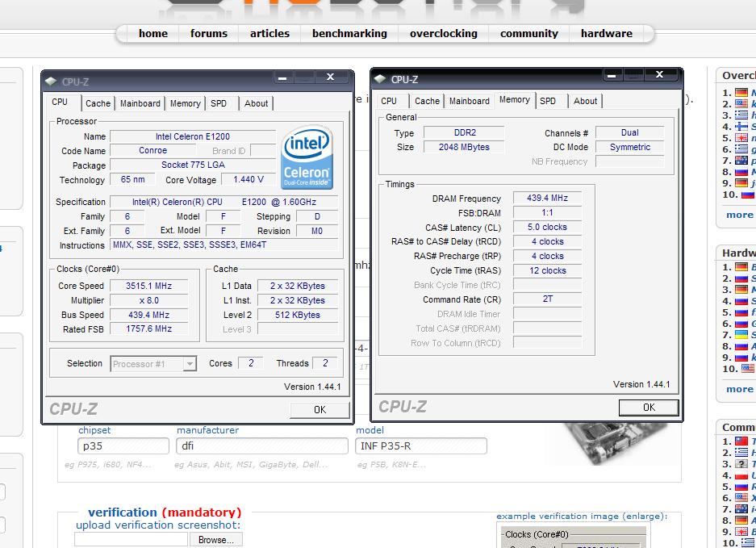Open the hardware navigation item
This screenshot has height=548, width=756.
click(x=606, y=33)
